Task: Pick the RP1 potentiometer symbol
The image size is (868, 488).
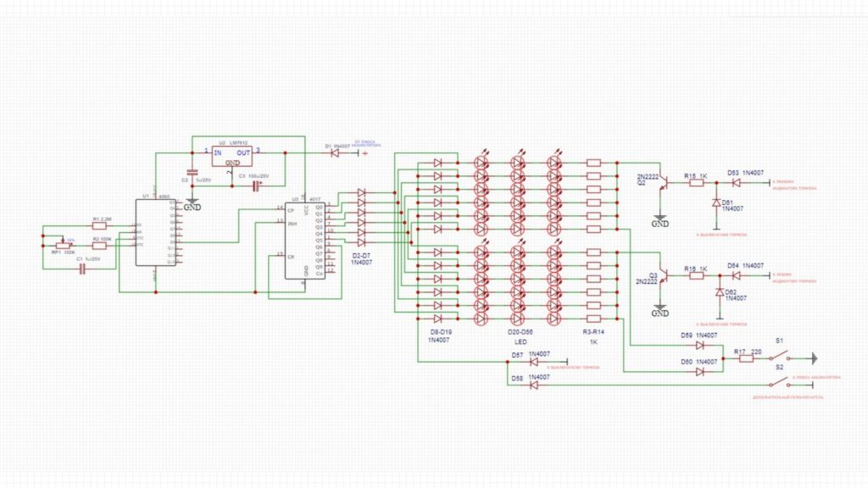Action: coord(63,245)
